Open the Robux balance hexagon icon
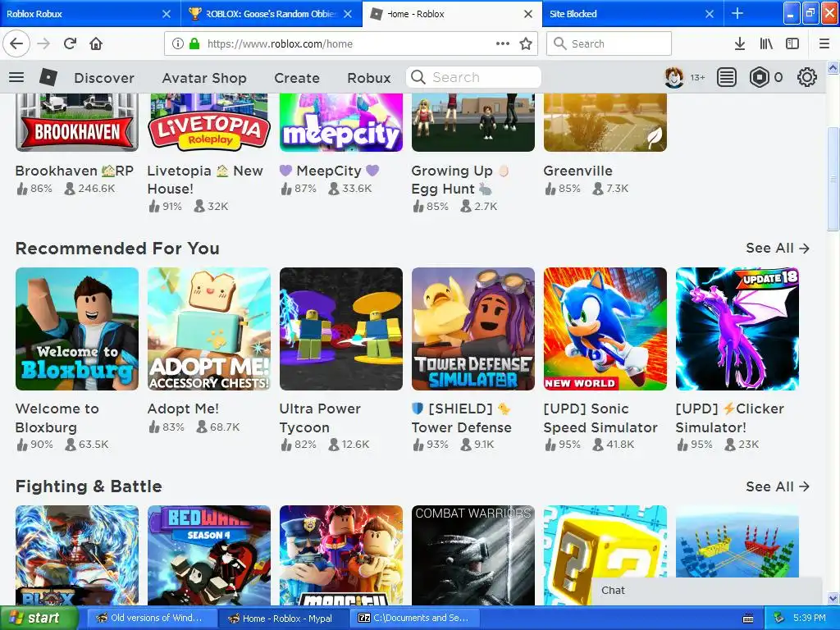 759,77
